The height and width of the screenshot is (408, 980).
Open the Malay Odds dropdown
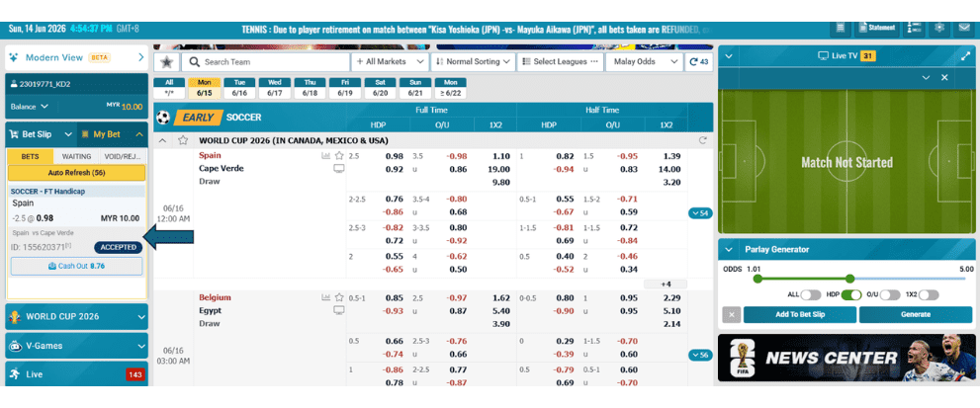click(643, 62)
